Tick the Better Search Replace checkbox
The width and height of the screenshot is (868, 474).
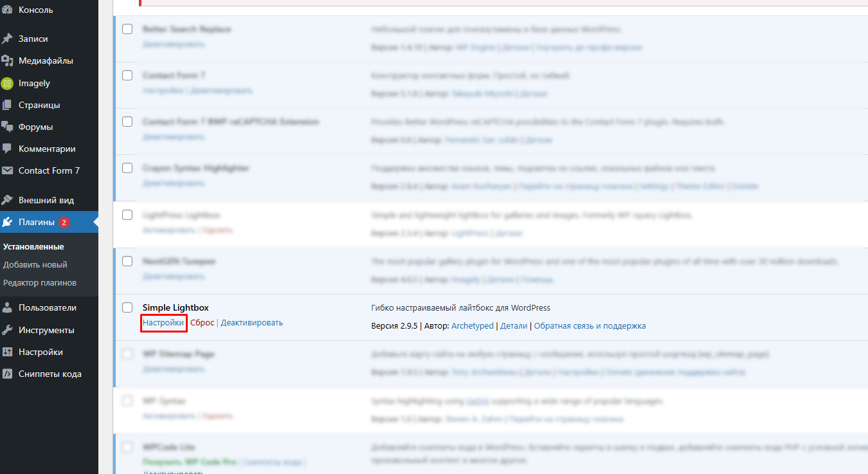click(127, 29)
